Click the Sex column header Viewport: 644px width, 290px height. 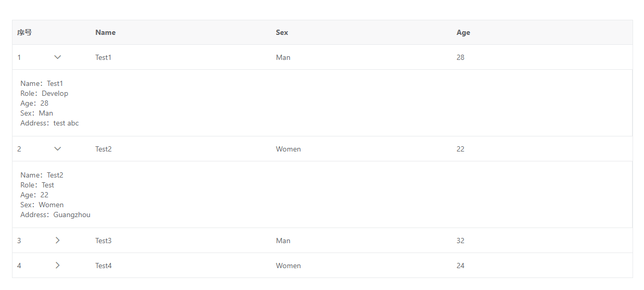pyautogui.click(x=282, y=32)
